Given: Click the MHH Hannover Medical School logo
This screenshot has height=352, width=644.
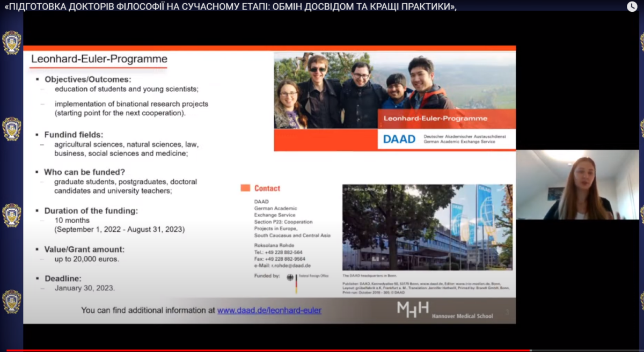Looking at the screenshot, I should coord(413,310).
